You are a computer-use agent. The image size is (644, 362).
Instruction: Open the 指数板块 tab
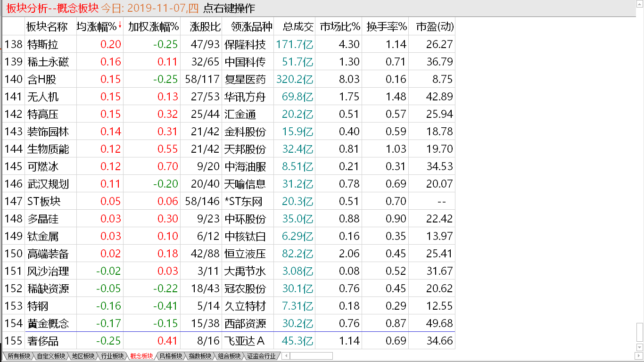click(x=200, y=356)
